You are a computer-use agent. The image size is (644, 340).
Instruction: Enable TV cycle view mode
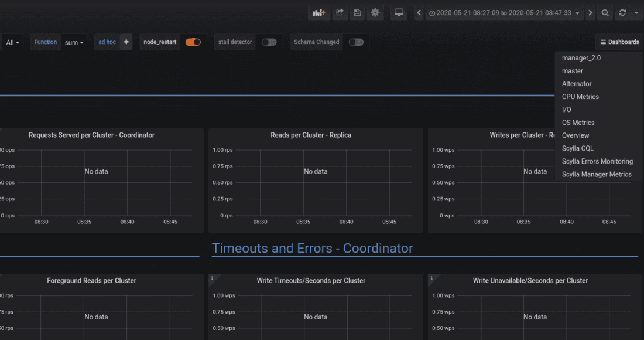[x=399, y=12]
